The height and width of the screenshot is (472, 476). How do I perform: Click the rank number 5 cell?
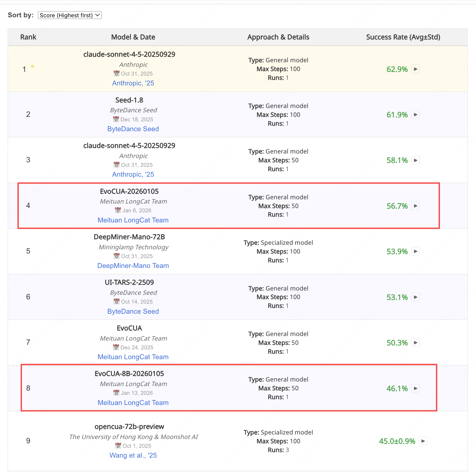pos(28,251)
